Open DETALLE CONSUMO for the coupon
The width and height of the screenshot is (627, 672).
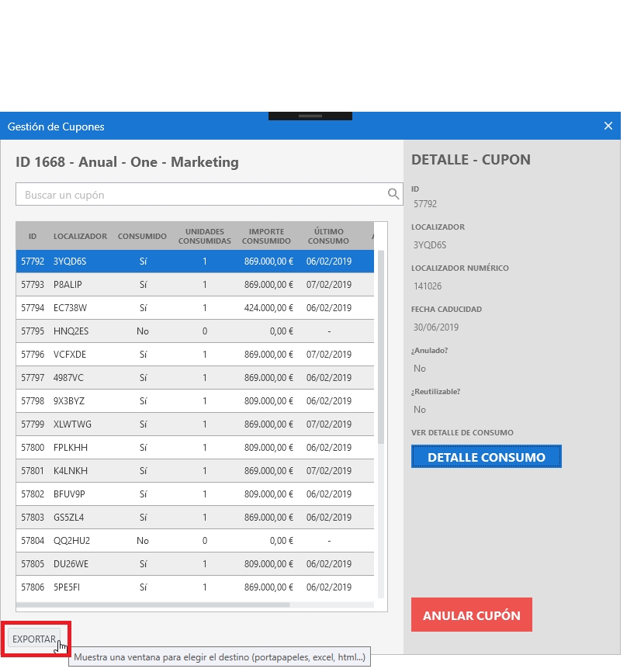coord(486,457)
